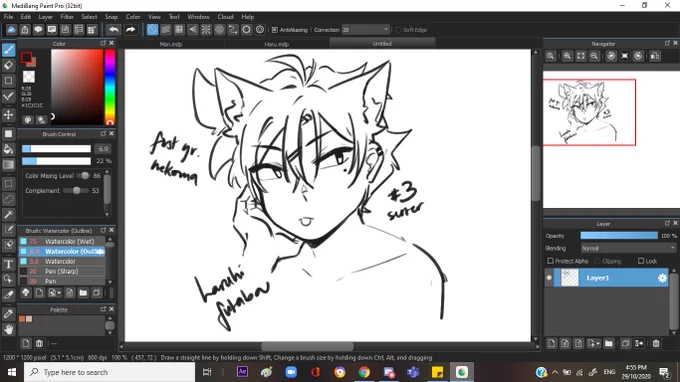Select the Move tool

tap(8, 115)
